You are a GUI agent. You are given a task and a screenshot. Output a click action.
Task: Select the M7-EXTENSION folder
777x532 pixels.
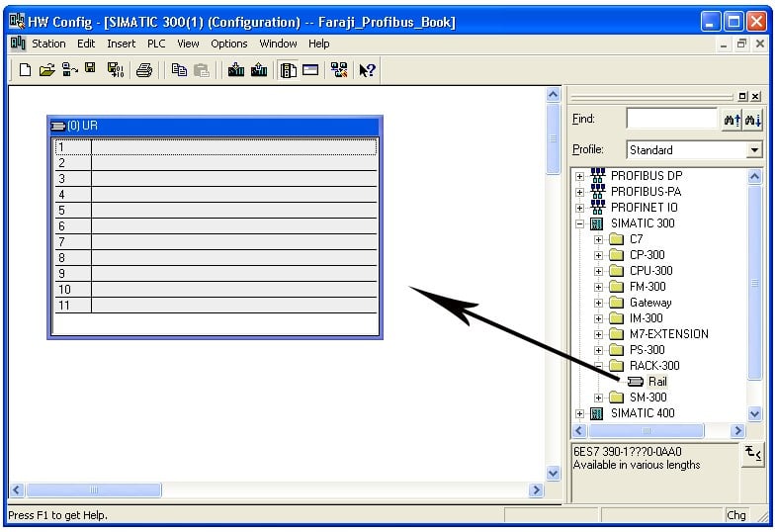coord(669,334)
